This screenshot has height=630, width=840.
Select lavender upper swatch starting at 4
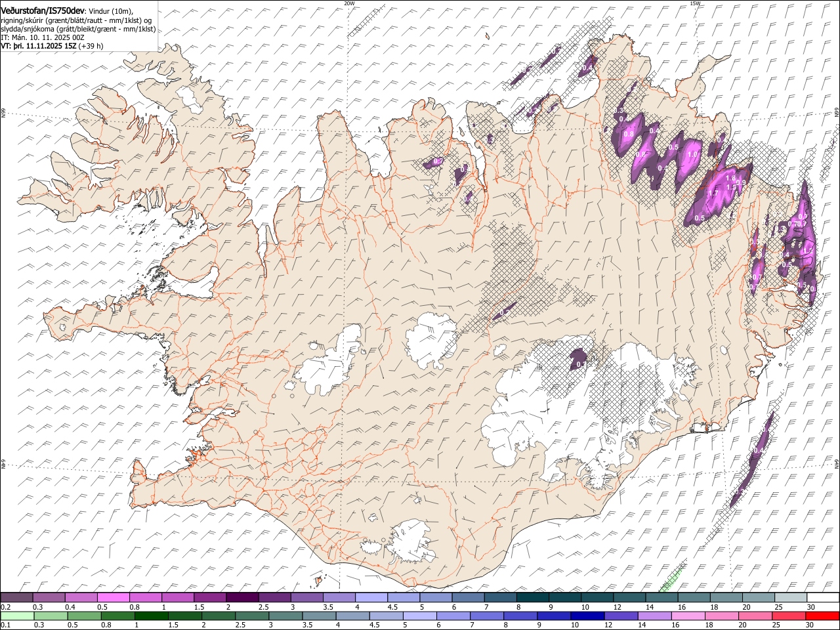click(x=371, y=597)
